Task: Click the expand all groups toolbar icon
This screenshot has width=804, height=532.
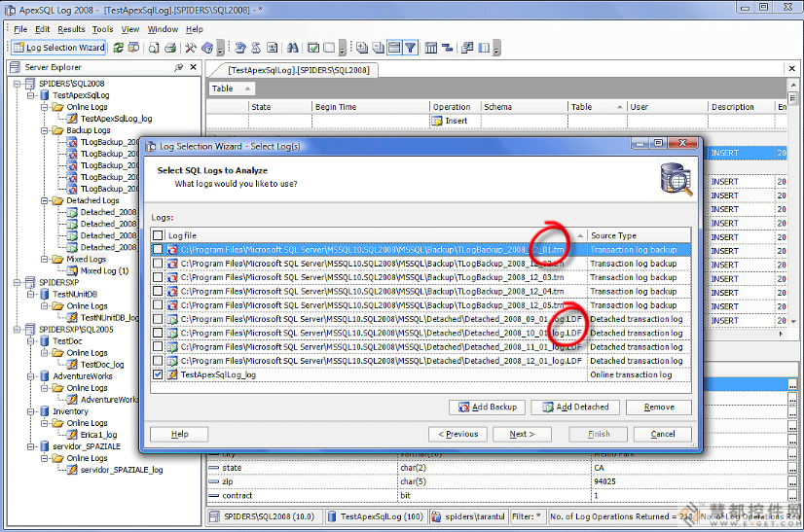Action: click(362, 48)
